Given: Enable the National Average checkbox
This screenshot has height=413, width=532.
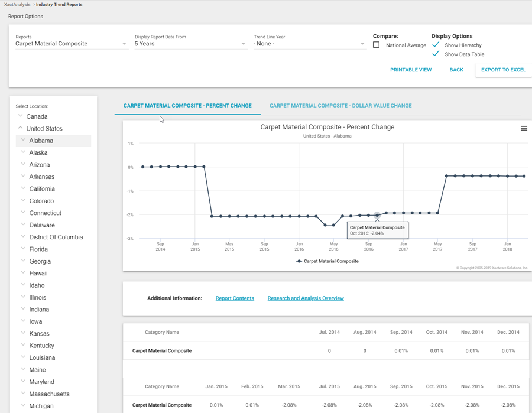Looking at the screenshot, I should pos(377,45).
